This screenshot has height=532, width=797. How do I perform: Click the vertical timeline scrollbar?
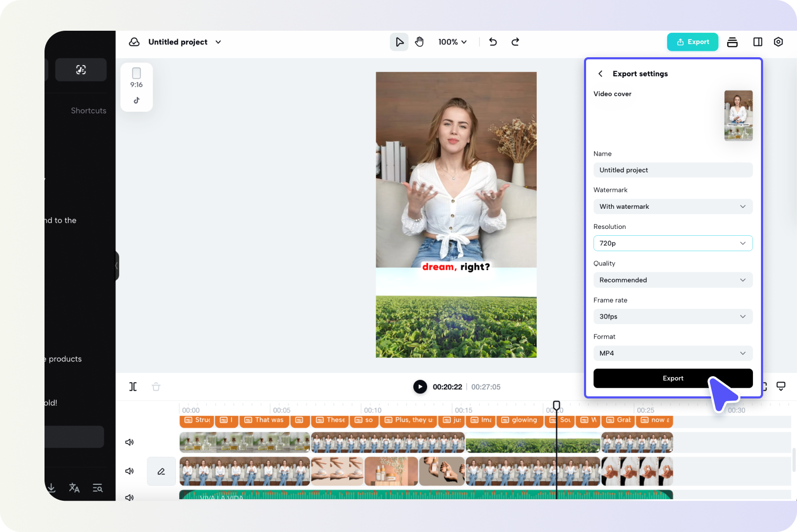(793, 460)
